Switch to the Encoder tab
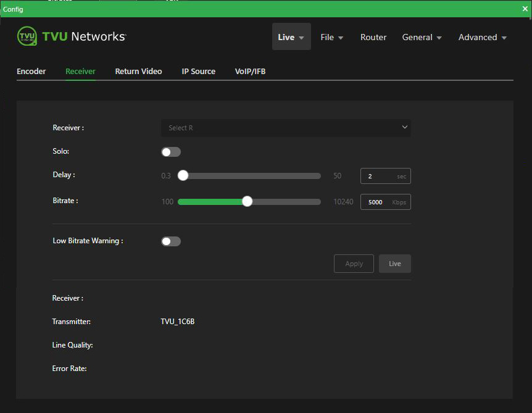This screenshot has width=532, height=413. (31, 71)
